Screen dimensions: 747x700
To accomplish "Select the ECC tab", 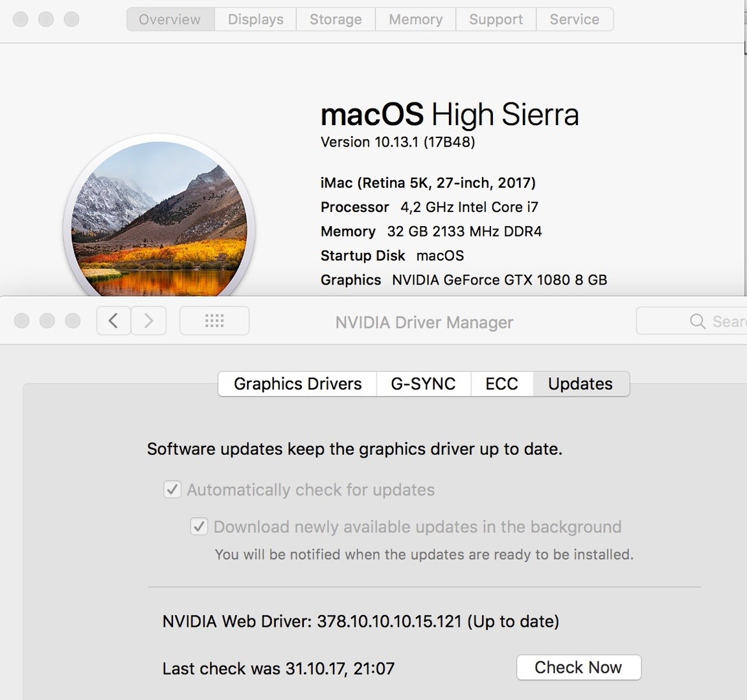I will click(501, 384).
